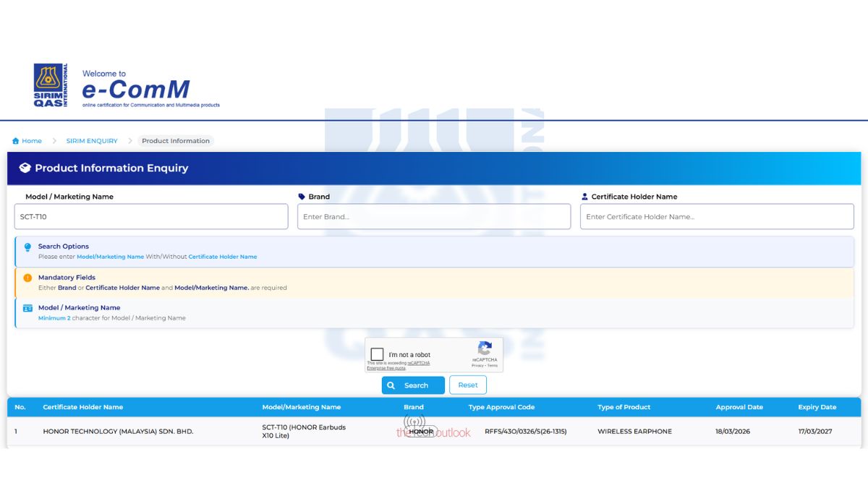Image resolution: width=868 pixels, height=488 pixels.
Task: Check the I'm not a robot checkbox
Action: [377, 354]
